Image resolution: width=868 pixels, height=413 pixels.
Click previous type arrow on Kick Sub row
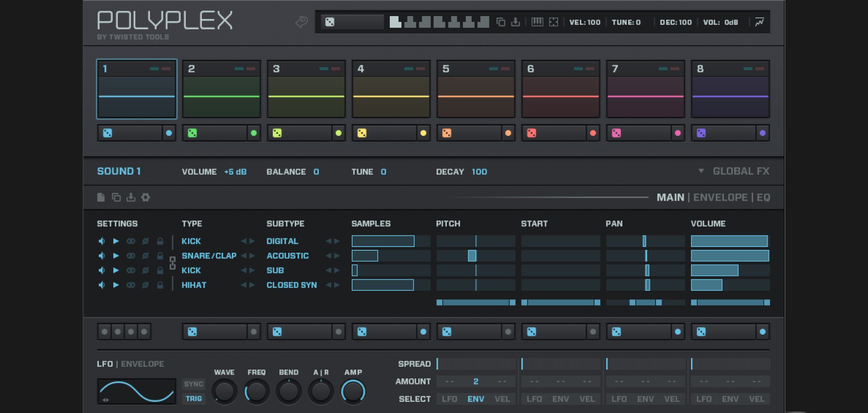[243, 270]
